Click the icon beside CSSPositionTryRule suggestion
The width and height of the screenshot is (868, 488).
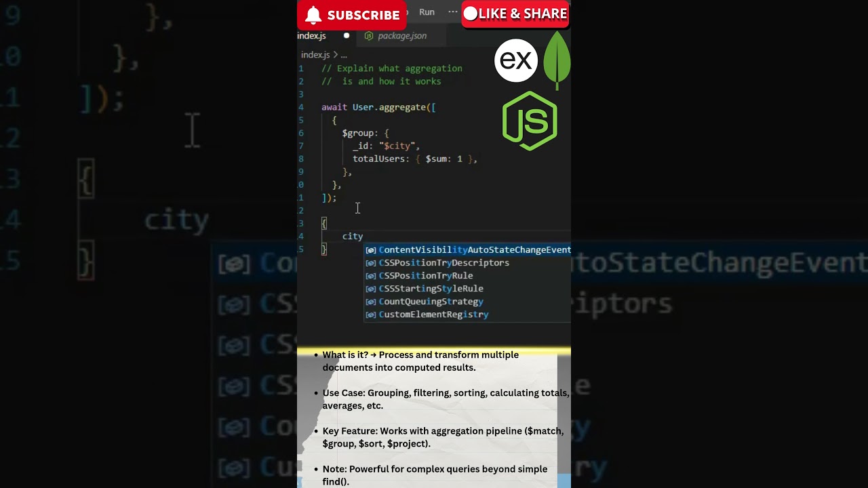370,276
